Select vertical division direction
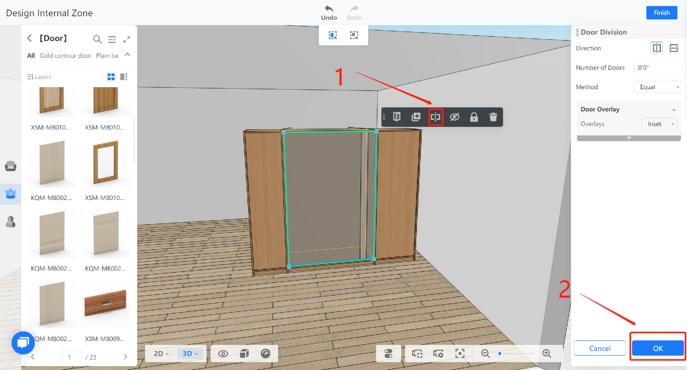 click(657, 48)
